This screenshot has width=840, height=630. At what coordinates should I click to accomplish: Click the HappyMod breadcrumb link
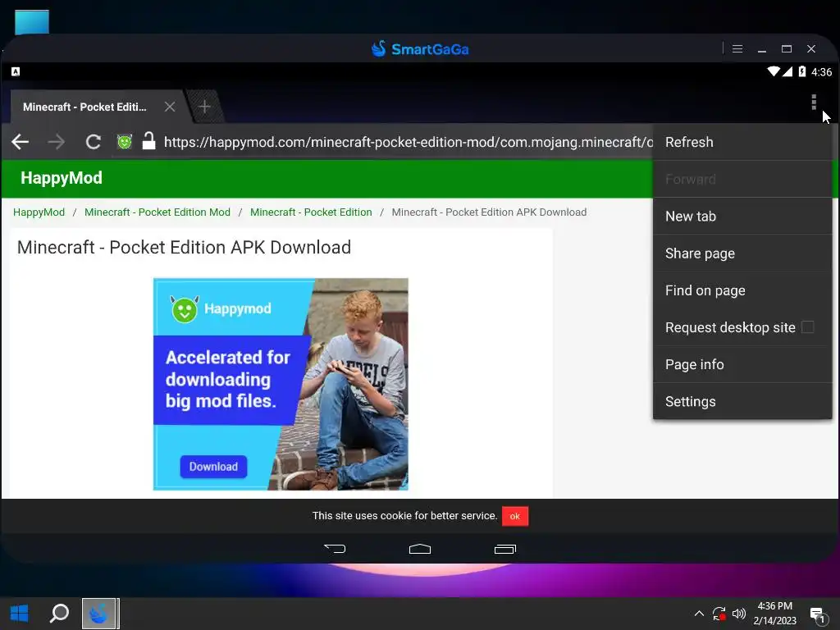(39, 212)
